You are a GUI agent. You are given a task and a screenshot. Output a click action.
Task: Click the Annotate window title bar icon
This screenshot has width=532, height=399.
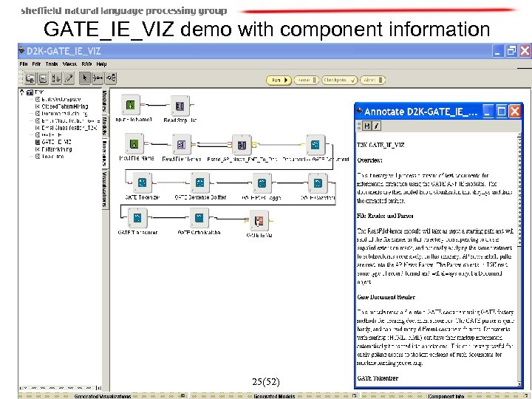359,111
